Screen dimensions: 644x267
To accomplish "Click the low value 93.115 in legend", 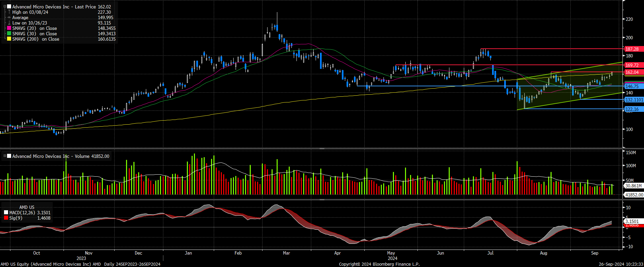I will pos(105,23).
